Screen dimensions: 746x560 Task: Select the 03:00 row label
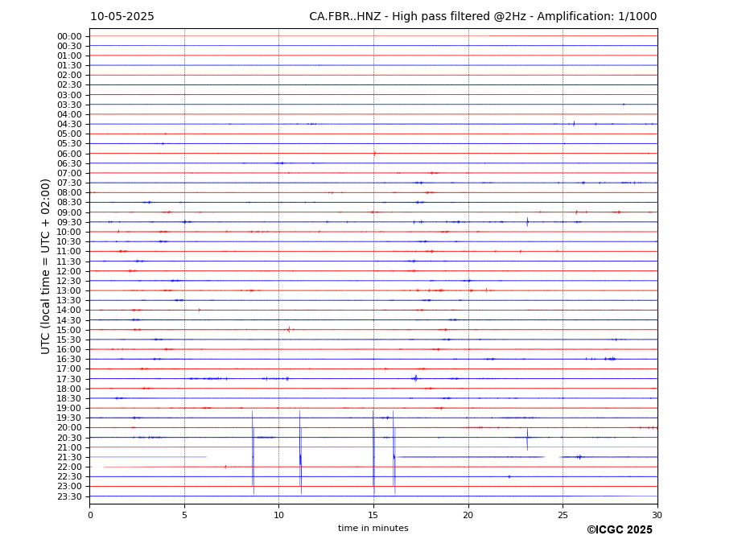point(69,95)
